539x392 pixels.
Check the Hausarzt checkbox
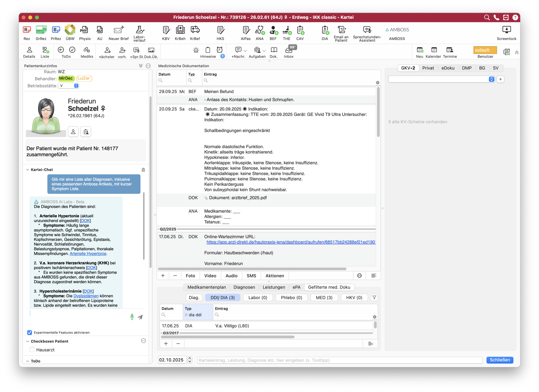point(32,350)
